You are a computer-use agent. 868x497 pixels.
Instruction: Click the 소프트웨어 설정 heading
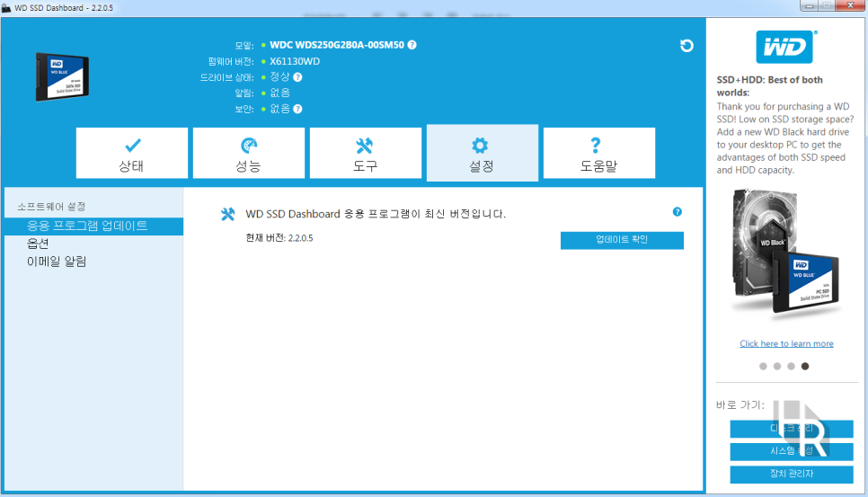(x=51, y=207)
